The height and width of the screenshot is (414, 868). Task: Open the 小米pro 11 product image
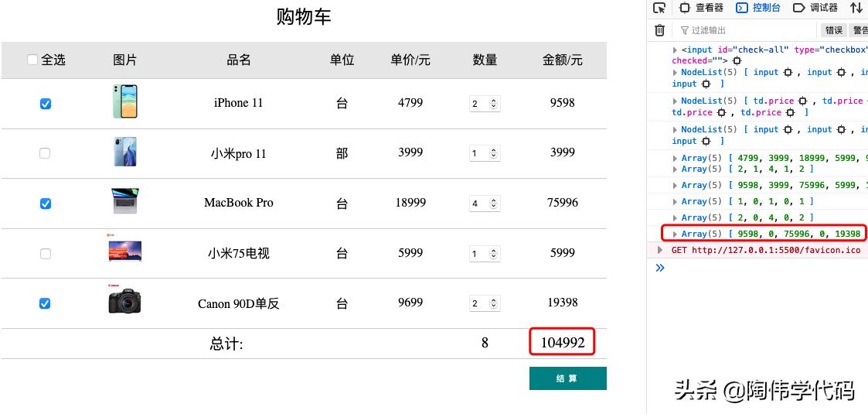tap(125, 152)
